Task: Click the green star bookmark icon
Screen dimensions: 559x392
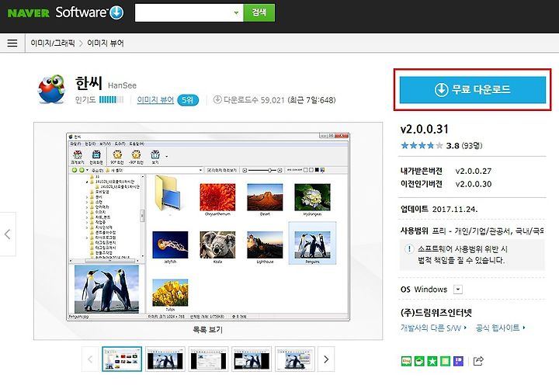Action: (432, 361)
